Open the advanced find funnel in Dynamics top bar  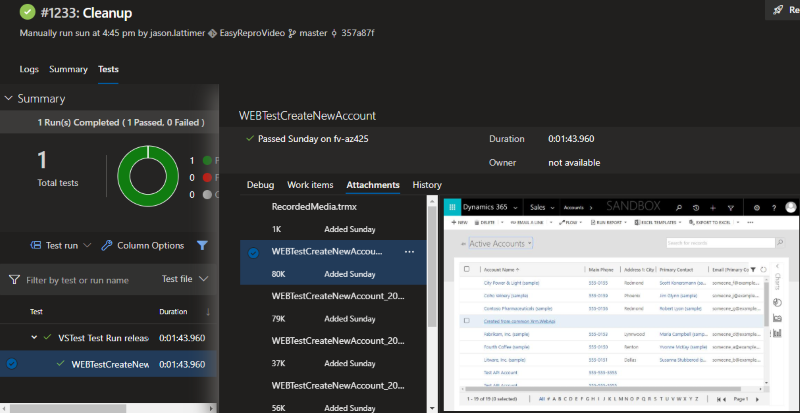coord(730,208)
